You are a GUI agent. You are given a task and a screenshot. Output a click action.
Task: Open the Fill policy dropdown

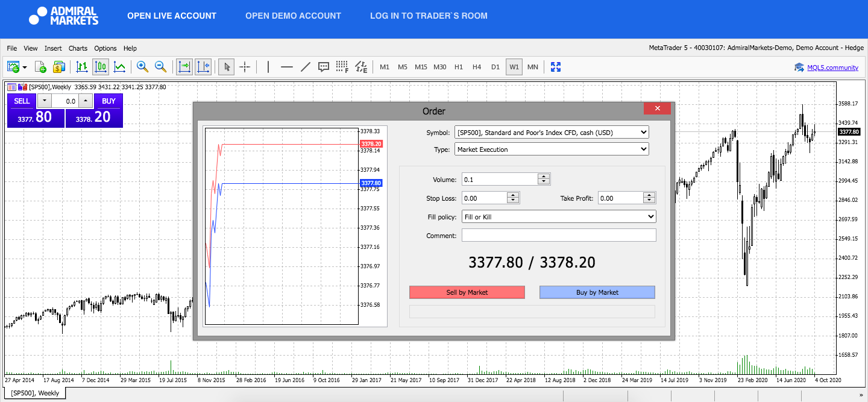[x=559, y=216]
